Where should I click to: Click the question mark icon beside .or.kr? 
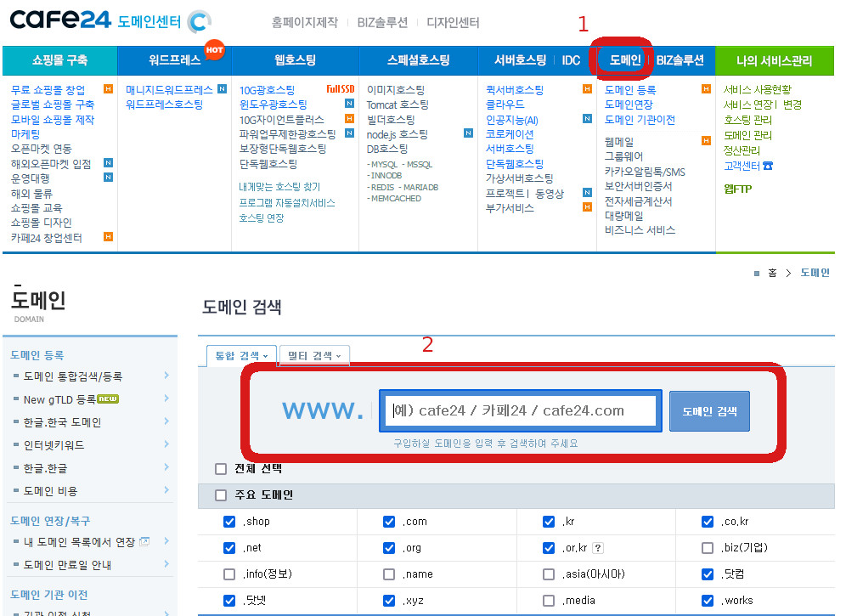pyautogui.click(x=598, y=548)
